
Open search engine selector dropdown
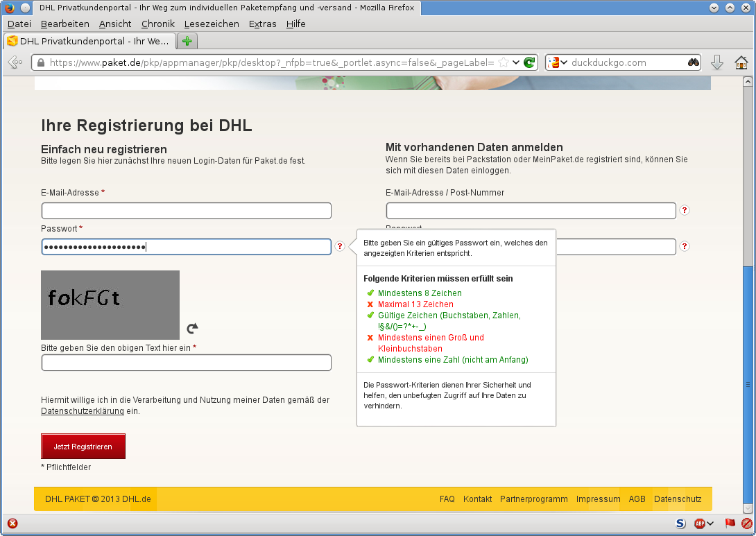[x=558, y=62]
